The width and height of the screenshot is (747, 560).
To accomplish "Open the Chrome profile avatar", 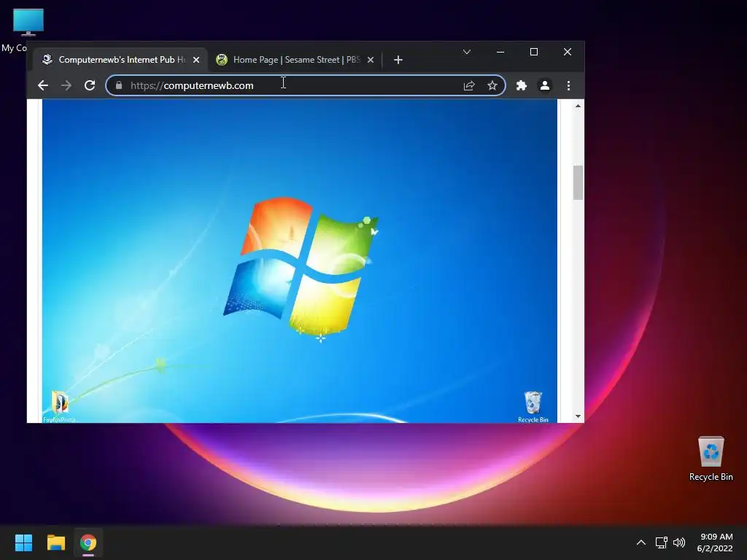I will coord(544,86).
